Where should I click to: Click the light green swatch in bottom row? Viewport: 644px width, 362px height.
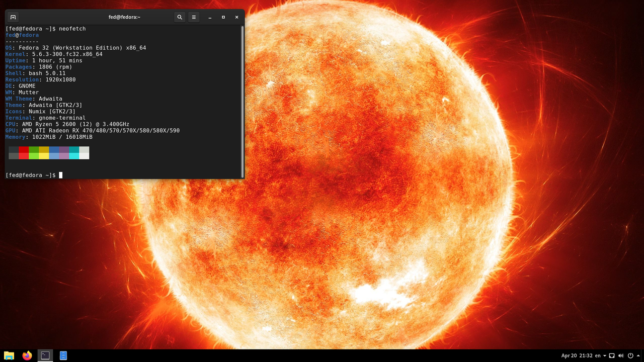pos(34,156)
